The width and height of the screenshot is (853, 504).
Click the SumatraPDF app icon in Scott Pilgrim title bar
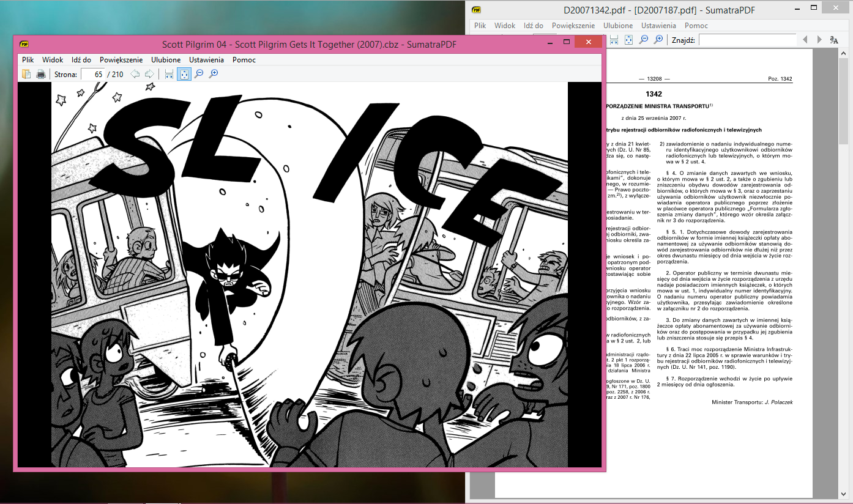pyautogui.click(x=24, y=44)
